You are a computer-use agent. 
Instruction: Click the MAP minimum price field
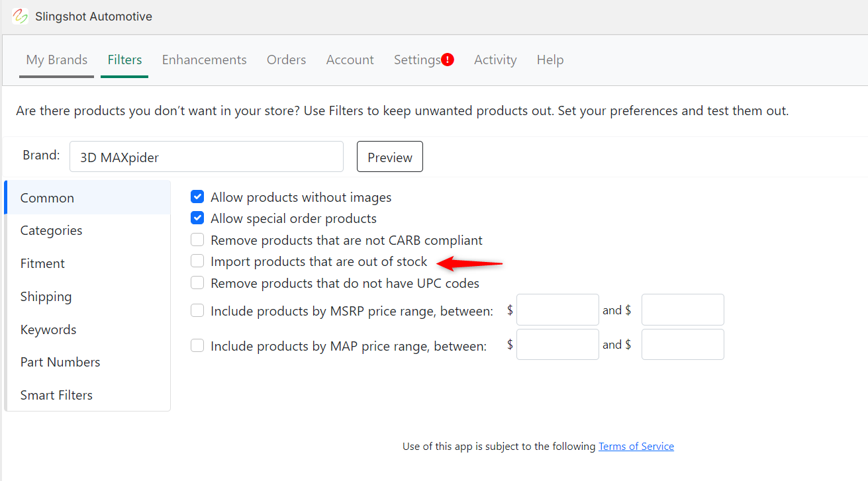[x=557, y=344]
